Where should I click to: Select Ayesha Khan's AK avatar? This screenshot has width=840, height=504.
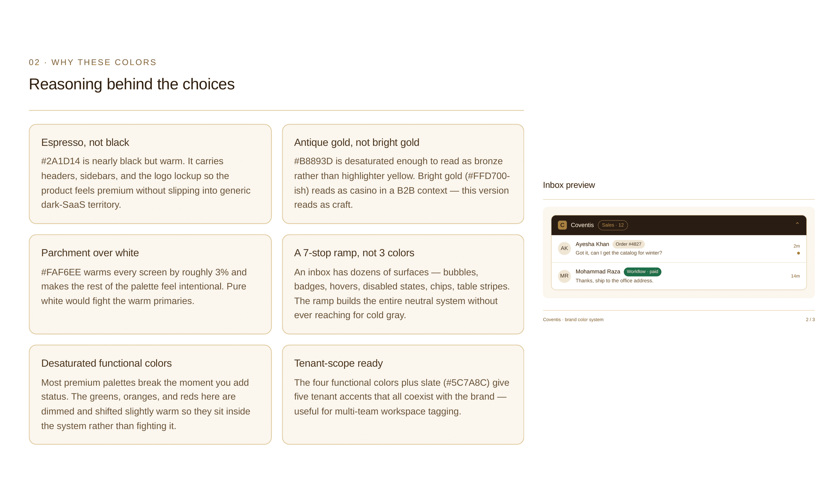(564, 248)
